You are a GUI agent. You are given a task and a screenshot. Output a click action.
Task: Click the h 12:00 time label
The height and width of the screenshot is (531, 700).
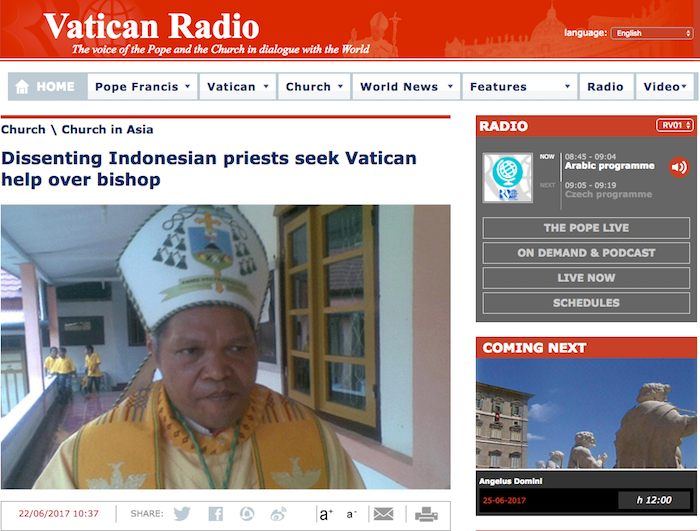click(654, 500)
